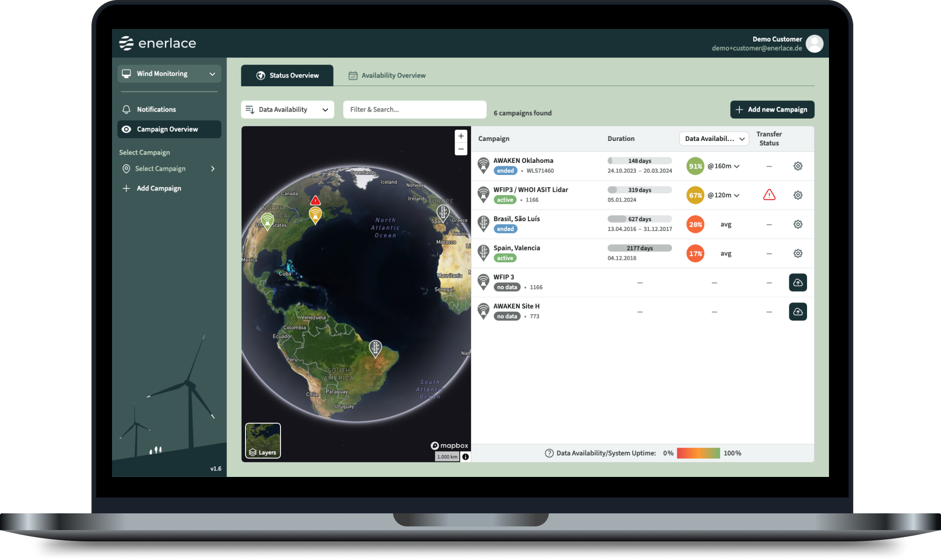Image resolution: width=941 pixels, height=560 pixels.
Task: Click upload cloud icon for WFIP 3
Action: coord(798,283)
